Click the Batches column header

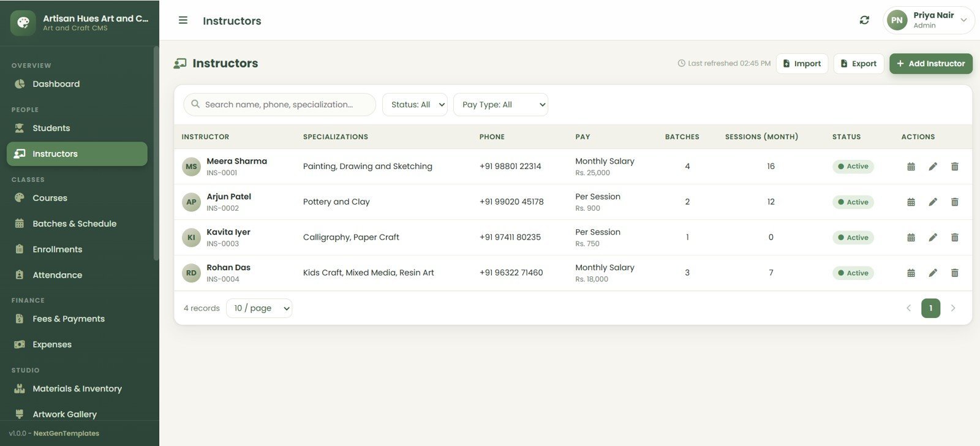[x=682, y=137]
